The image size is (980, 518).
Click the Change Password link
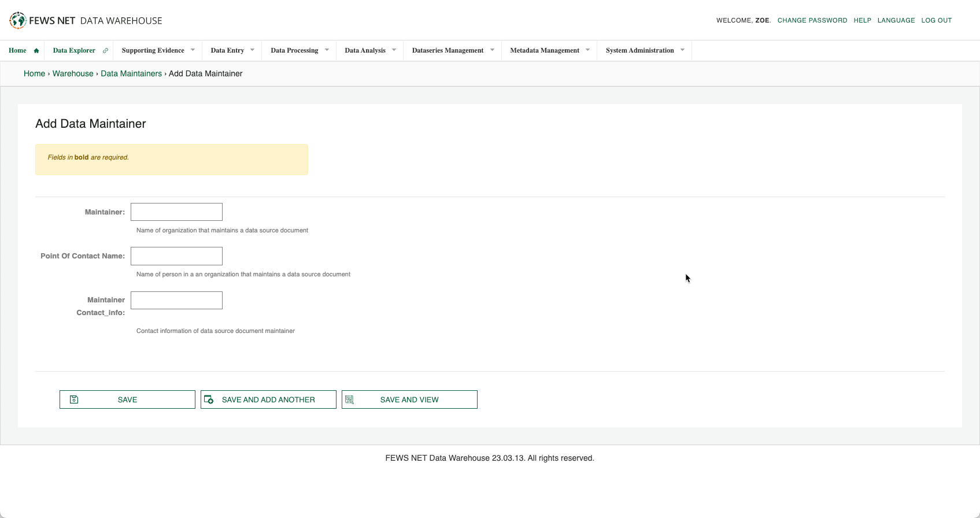point(812,20)
